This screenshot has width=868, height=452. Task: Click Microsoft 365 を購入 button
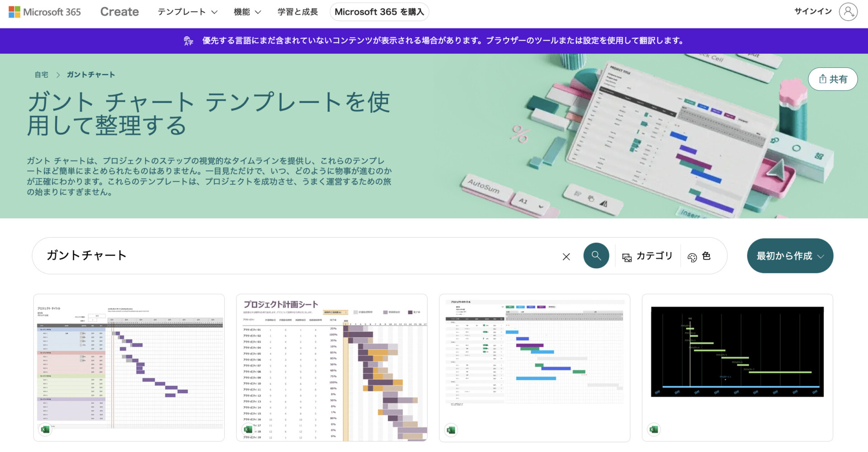click(379, 12)
